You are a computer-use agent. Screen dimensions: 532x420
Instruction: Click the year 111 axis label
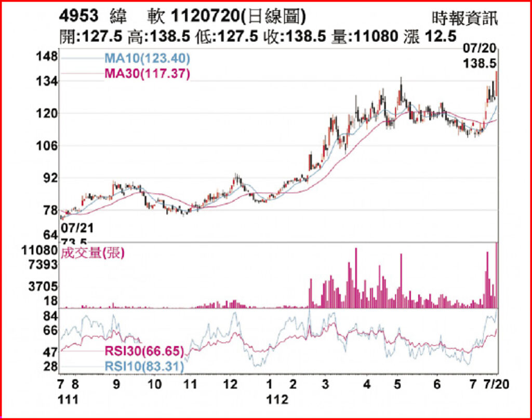68,399
